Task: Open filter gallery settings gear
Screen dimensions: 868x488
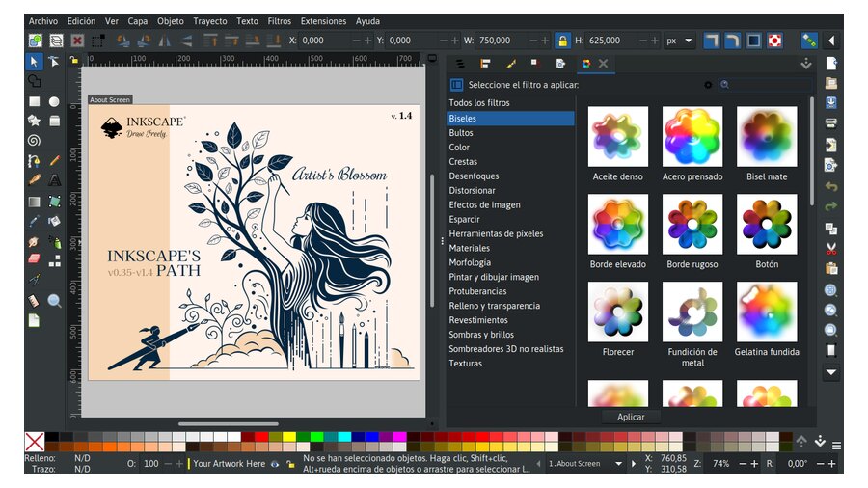Action: pyautogui.click(x=708, y=85)
